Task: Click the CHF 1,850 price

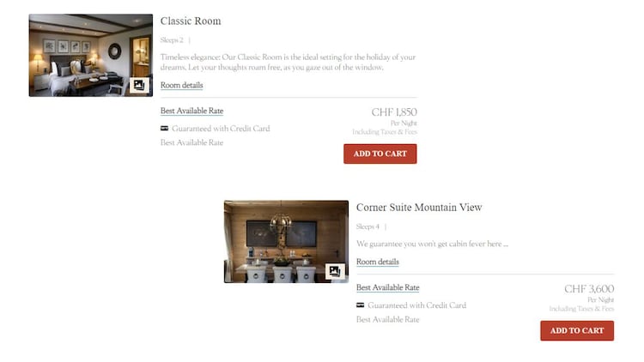Action: click(394, 112)
